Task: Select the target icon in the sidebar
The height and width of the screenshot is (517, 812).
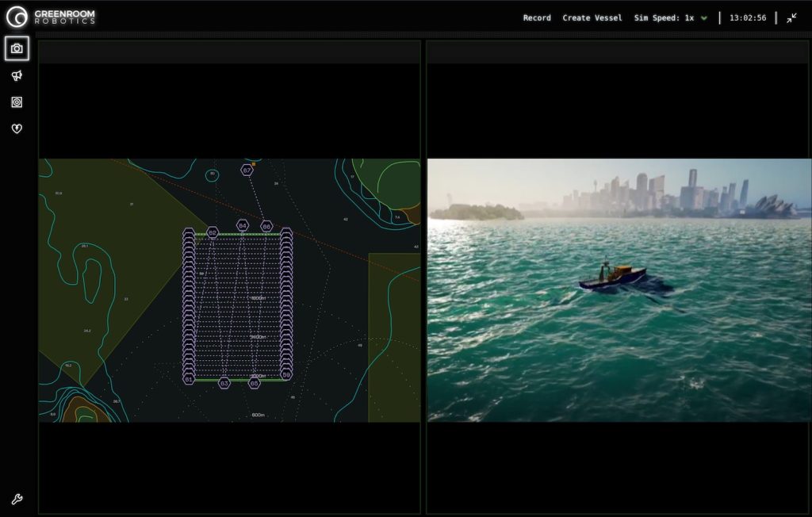Action: tap(17, 102)
